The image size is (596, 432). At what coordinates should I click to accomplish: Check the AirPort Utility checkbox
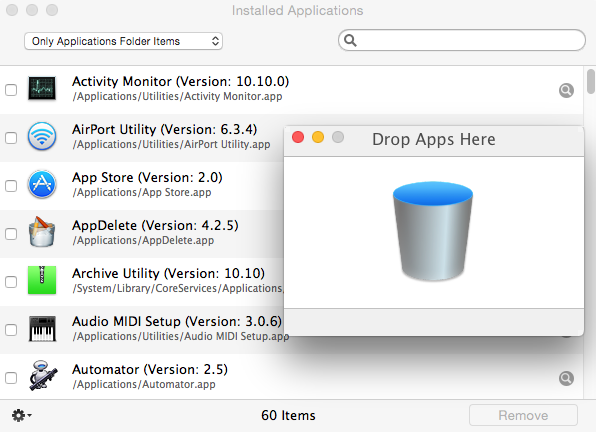coord(11,138)
